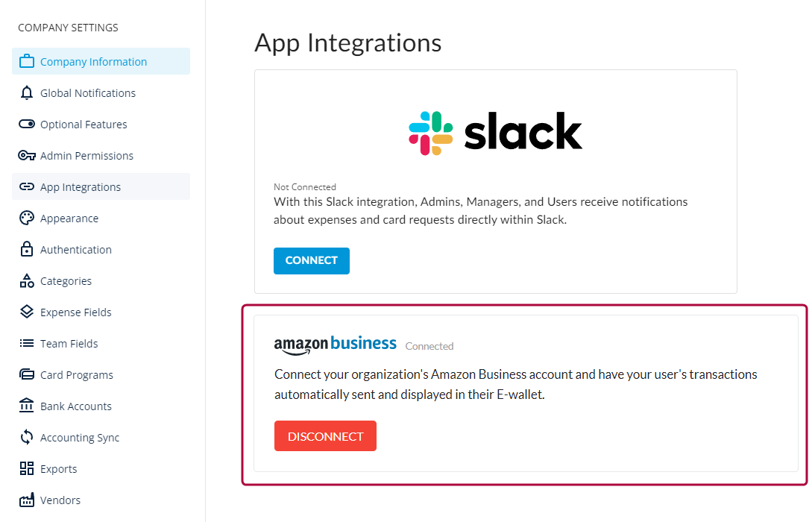The height and width of the screenshot is (522, 812).
Task: Click the Expense Fields layers icon
Action: click(x=27, y=312)
